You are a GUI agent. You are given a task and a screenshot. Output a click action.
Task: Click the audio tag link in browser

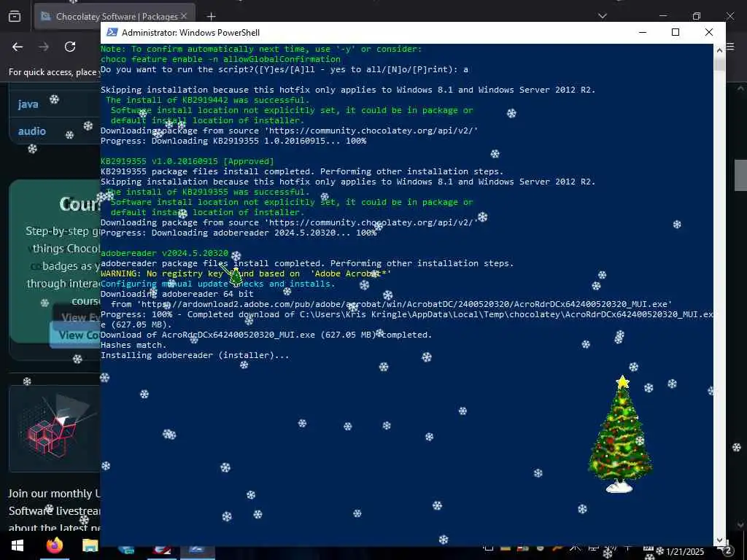pyautogui.click(x=32, y=131)
